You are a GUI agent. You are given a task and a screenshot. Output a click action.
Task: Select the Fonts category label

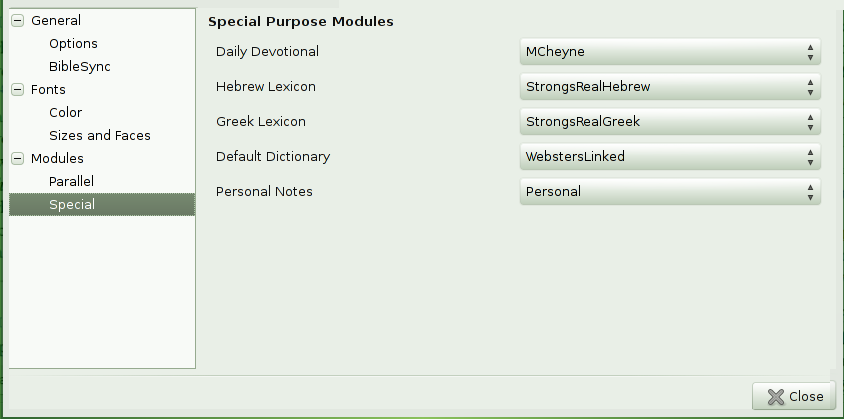click(48, 89)
